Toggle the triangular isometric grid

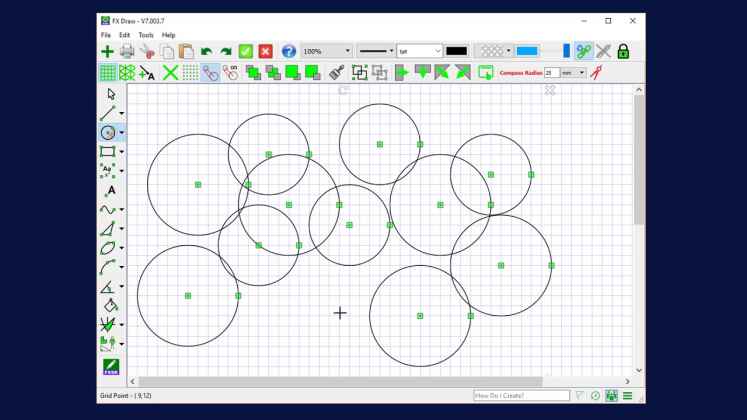(127, 73)
